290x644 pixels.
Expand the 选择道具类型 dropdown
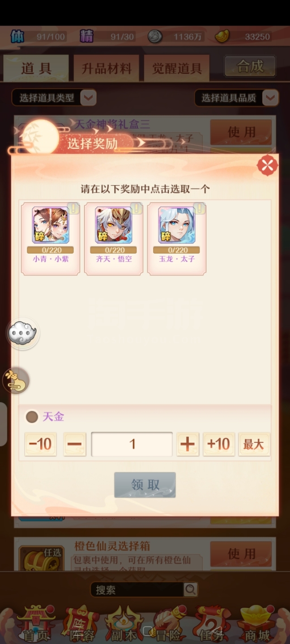tap(54, 97)
